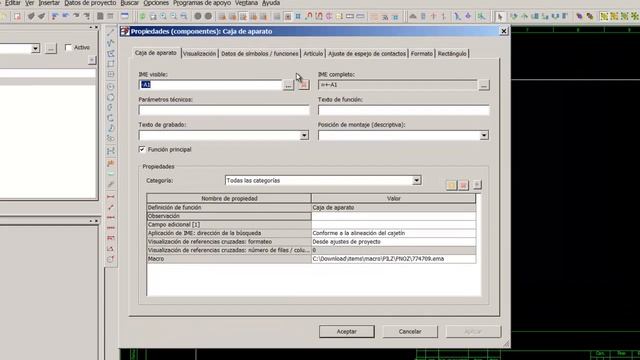Click the Cancelar button
The width and height of the screenshot is (640, 360).
coord(410,331)
